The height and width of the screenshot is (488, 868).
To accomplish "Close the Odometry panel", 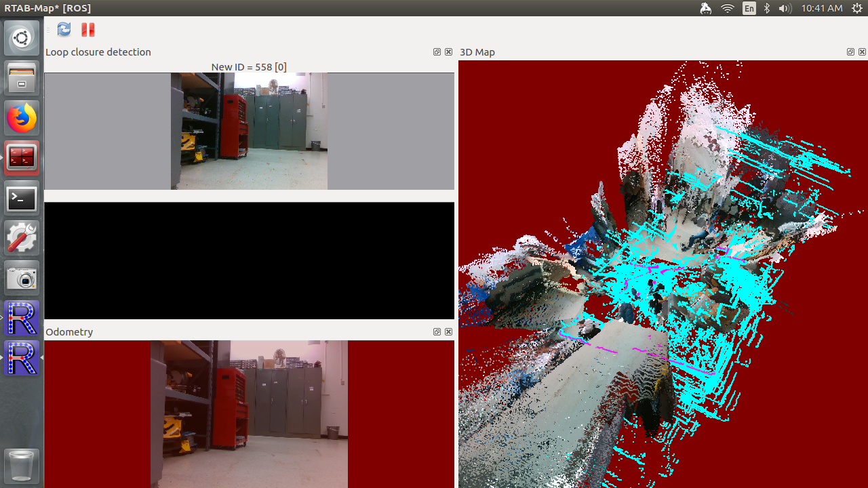I will 448,332.
